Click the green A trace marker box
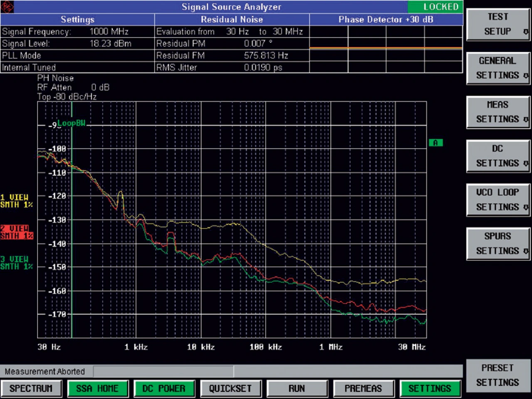Image resolution: width=532 pixels, height=399 pixels. pyautogui.click(x=436, y=143)
